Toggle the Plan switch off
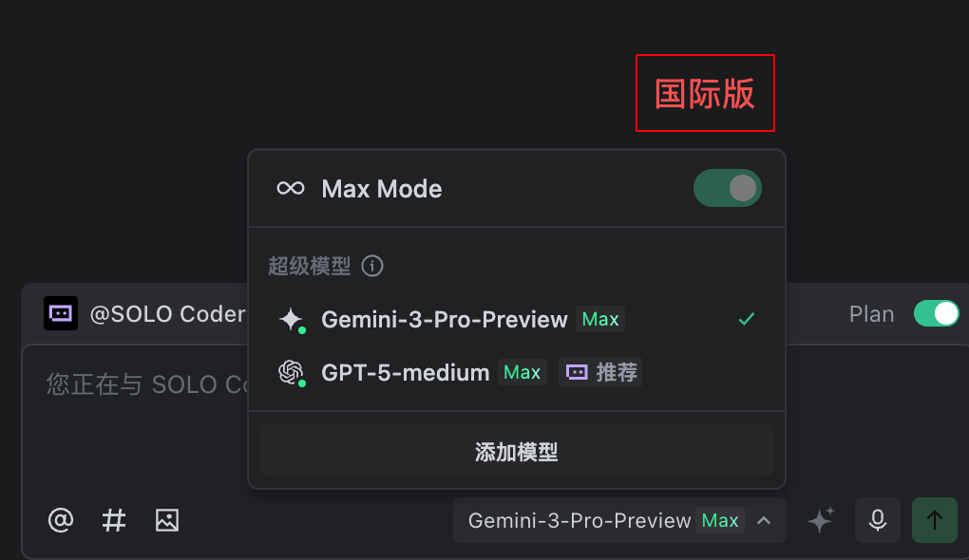969x560 pixels. [937, 313]
